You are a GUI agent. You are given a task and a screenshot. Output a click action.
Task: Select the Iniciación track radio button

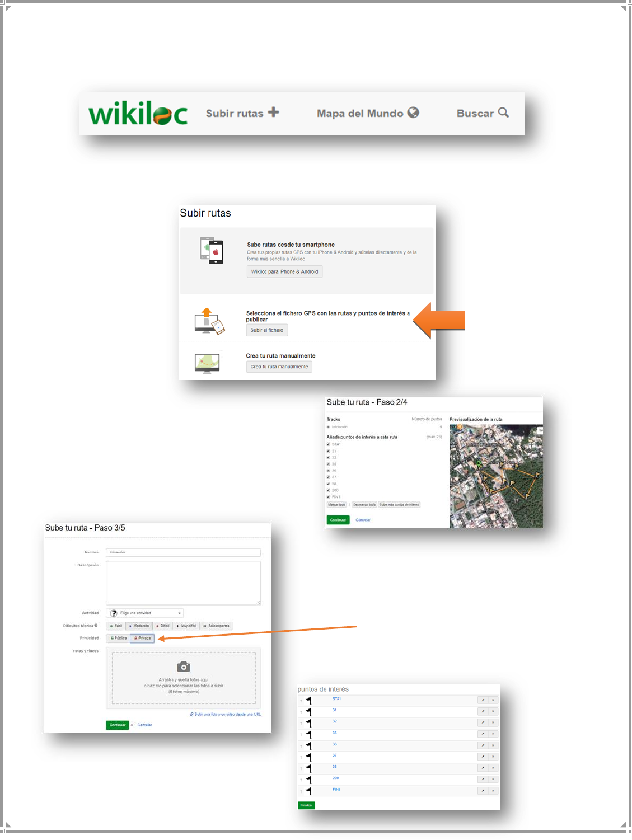tap(329, 427)
